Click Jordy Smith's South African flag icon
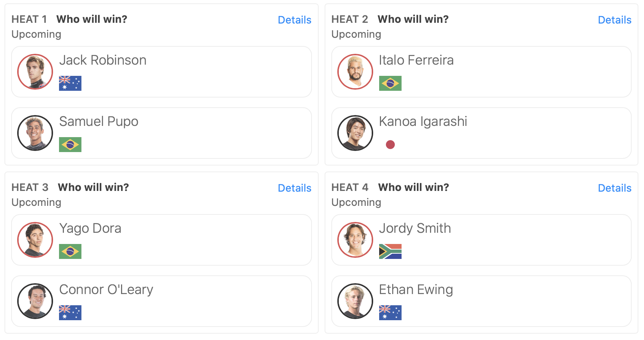The height and width of the screenshot is (340, 644). [390, 251]
